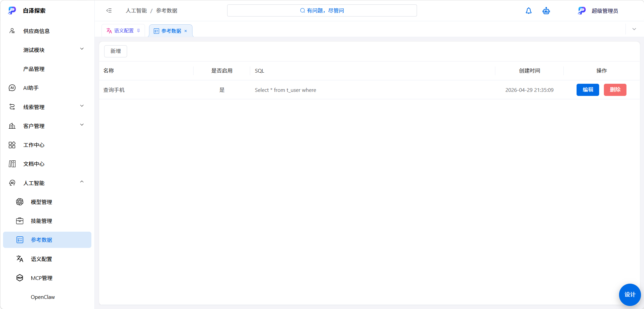Click the 线索管理 sidebar icon
The image size is (644, 309).
(12, 107)
